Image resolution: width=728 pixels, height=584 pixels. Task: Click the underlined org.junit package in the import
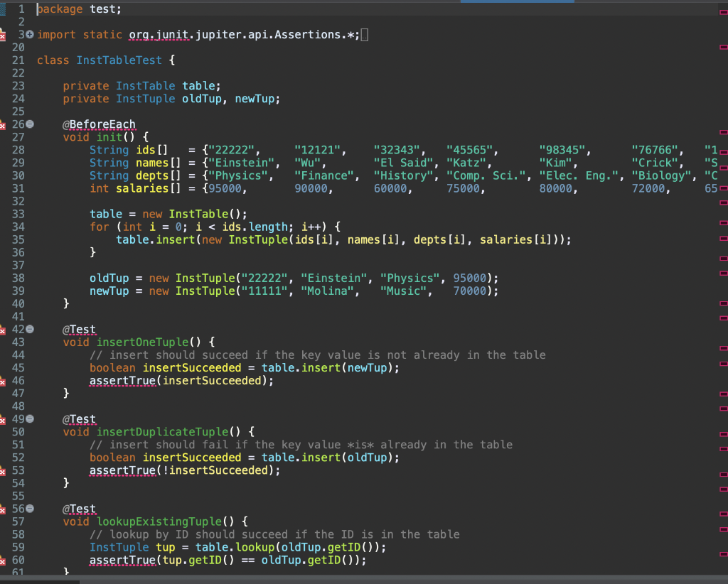(159, 35)
